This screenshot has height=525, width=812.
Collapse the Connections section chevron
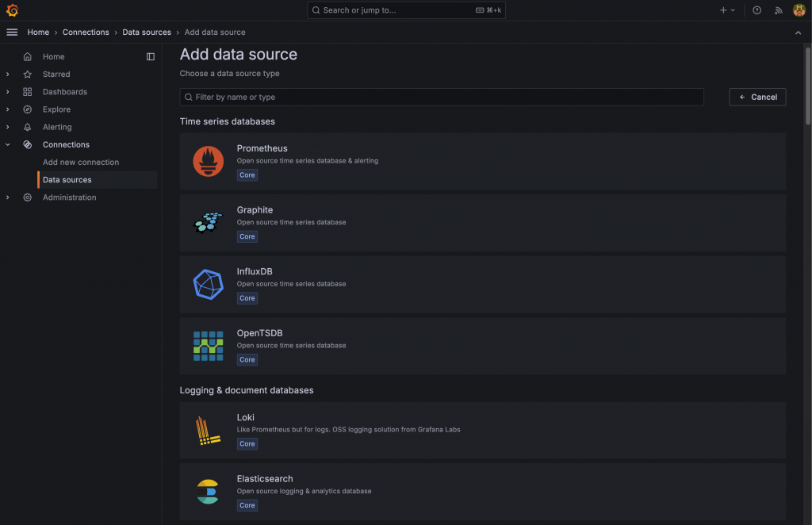[x=8, y=145]
